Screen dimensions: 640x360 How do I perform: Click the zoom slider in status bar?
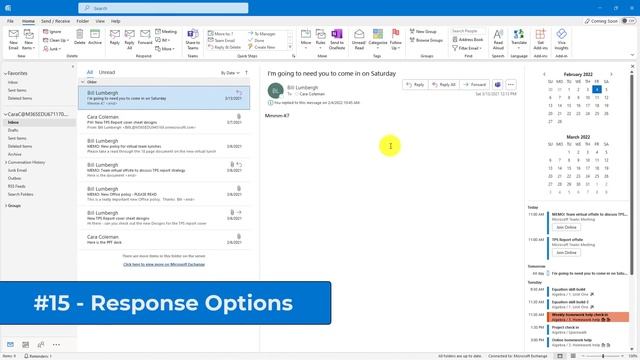coord(603,356)
